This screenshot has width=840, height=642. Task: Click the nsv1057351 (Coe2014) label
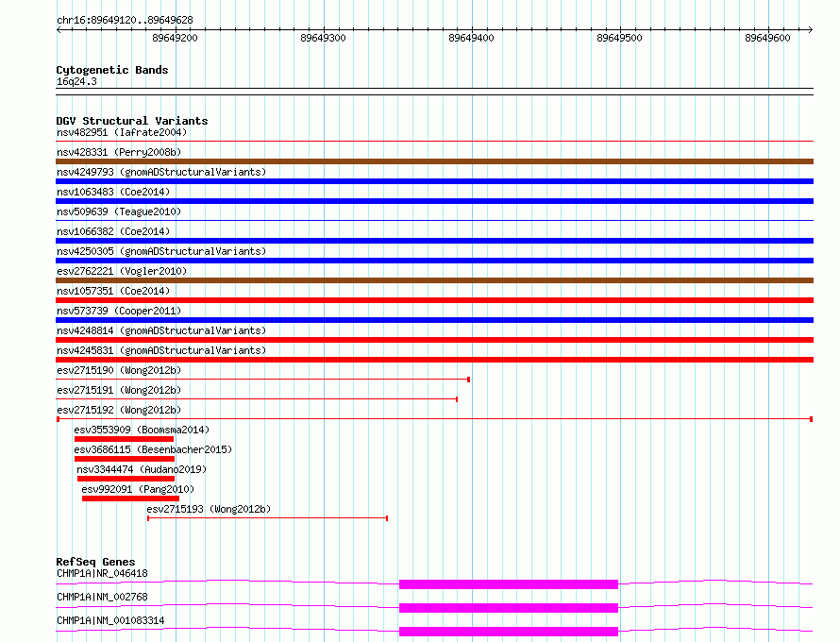pyautogui.click(x=113, y=291)
